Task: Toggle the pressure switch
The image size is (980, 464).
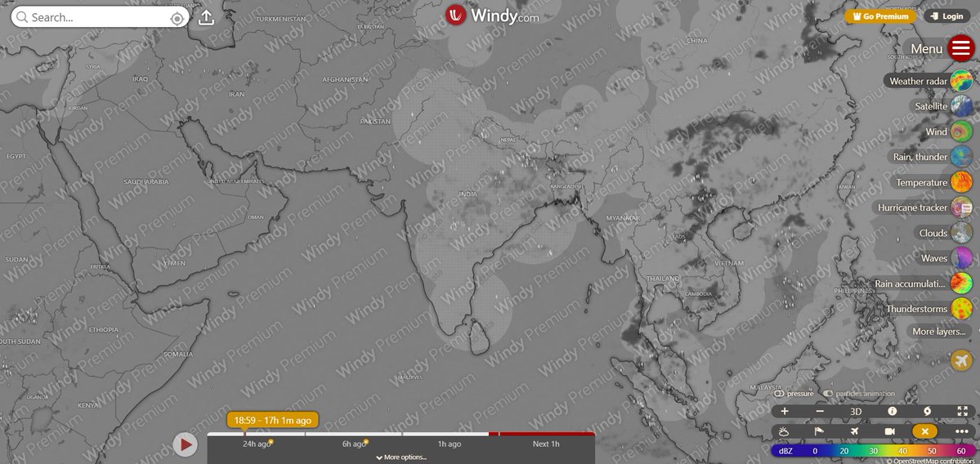Action: click(794, 394)
